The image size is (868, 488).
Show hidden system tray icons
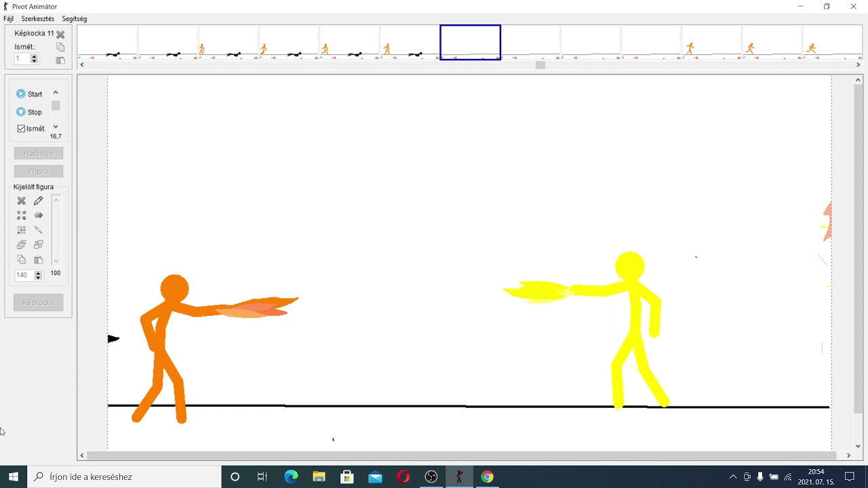coord(733,476)
